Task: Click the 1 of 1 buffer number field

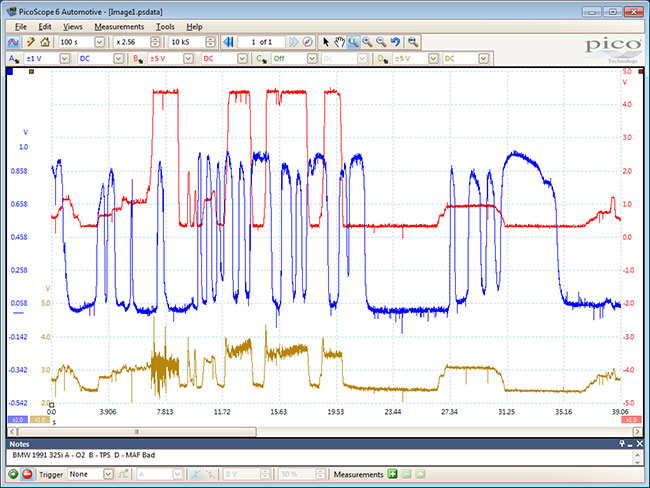Action: [x=261, y=42]
